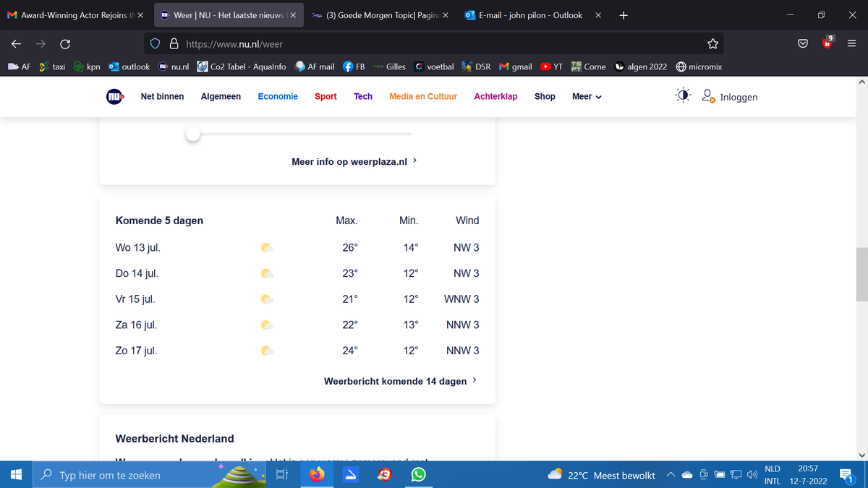Open the AF mail bookmark

click(x=315, y=67)
